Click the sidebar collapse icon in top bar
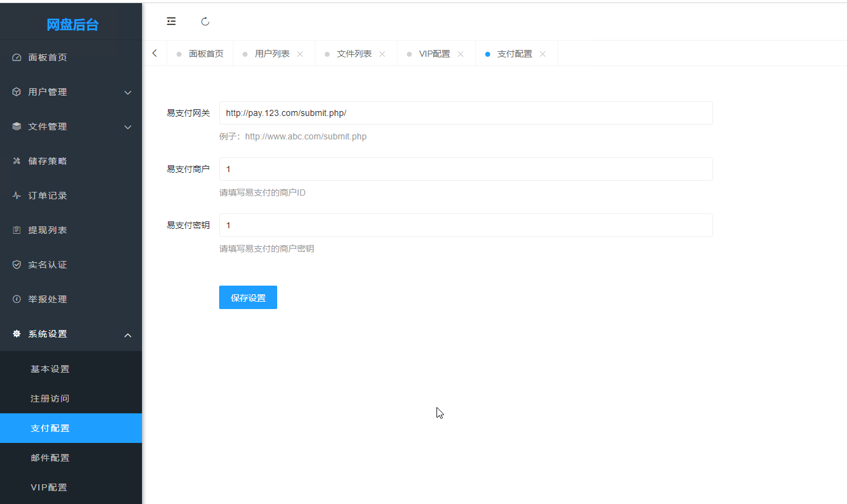This screenshot has width=847, height=504. click(171, 22)
